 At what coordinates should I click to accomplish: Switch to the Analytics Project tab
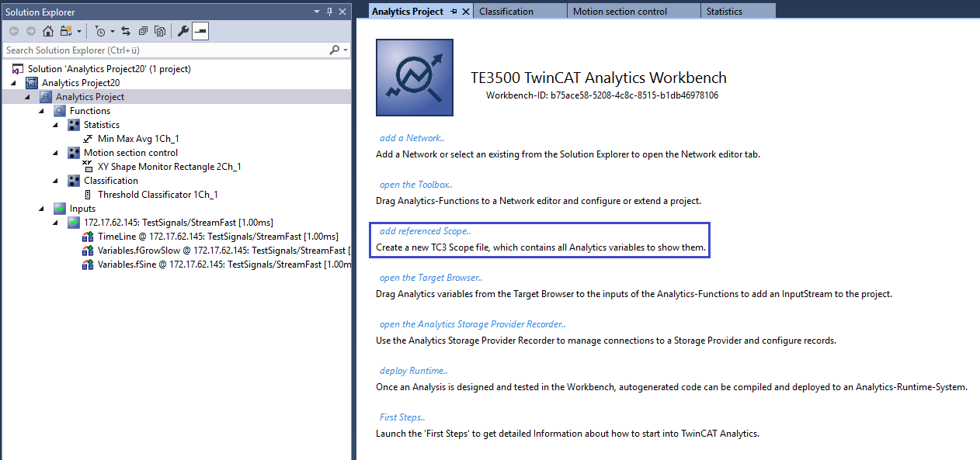tap(408, 12)
